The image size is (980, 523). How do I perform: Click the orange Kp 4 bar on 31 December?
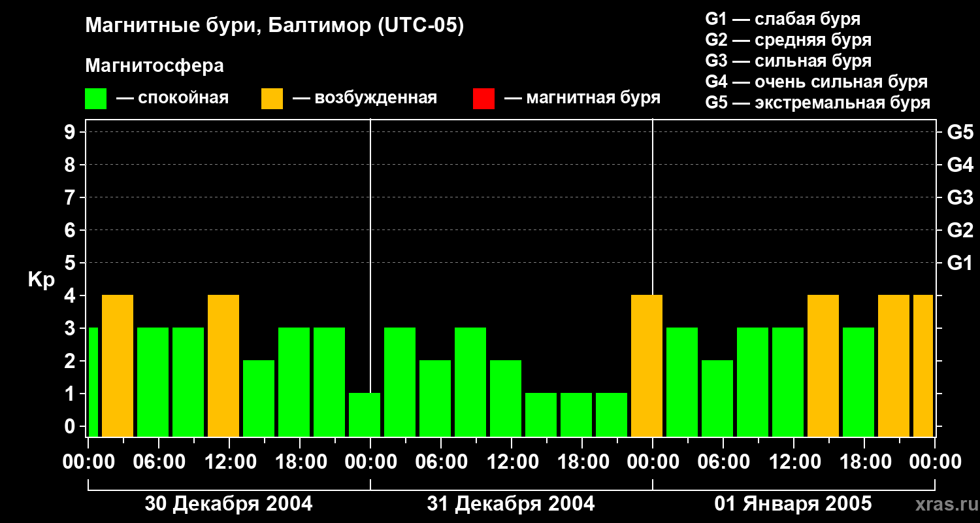647,365
